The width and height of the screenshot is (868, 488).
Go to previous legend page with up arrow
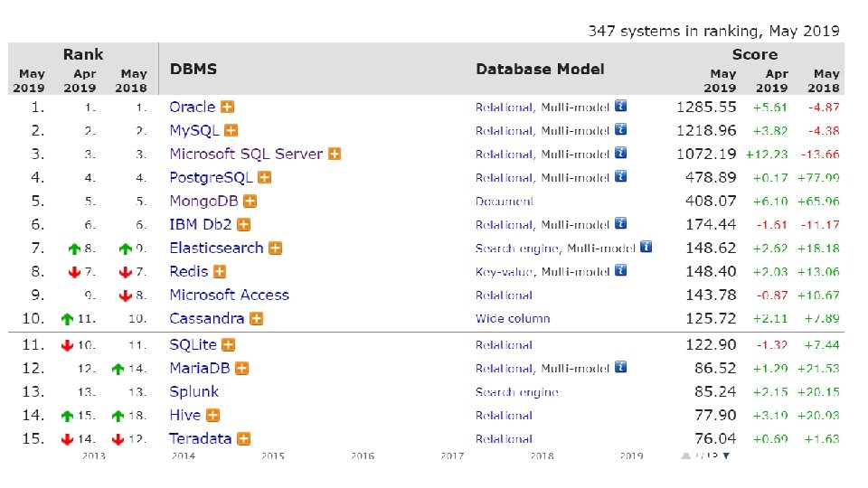pyautogui.click(x=684, y=455)
